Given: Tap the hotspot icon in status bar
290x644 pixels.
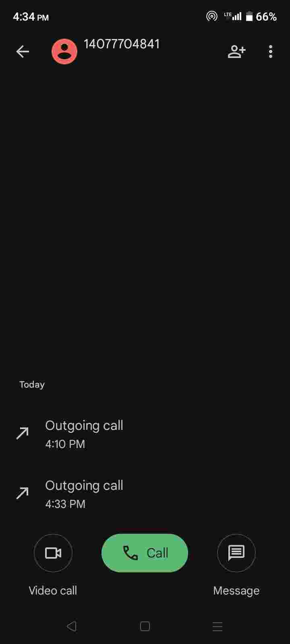Looking at the screenshot, I should pyautogui.click(x=212, y=17).
